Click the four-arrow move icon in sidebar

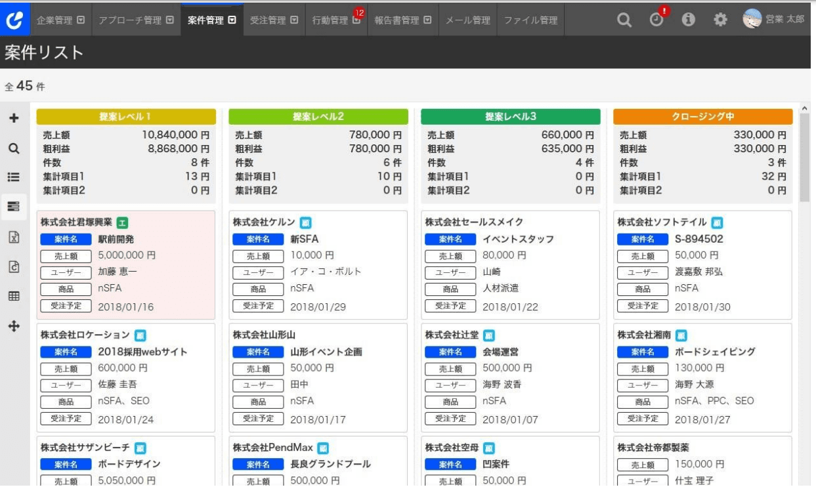click(12, 324)
